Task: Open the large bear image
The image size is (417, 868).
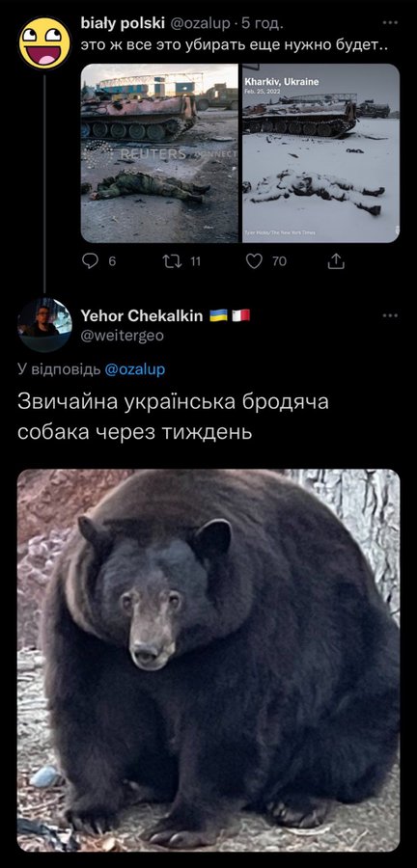Action: [208, 660]
